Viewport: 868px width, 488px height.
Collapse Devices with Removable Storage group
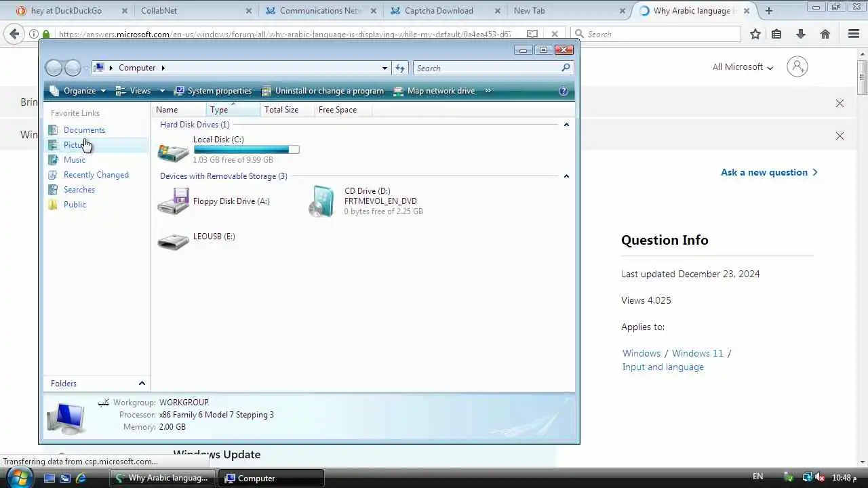click(x=566, y=176)
